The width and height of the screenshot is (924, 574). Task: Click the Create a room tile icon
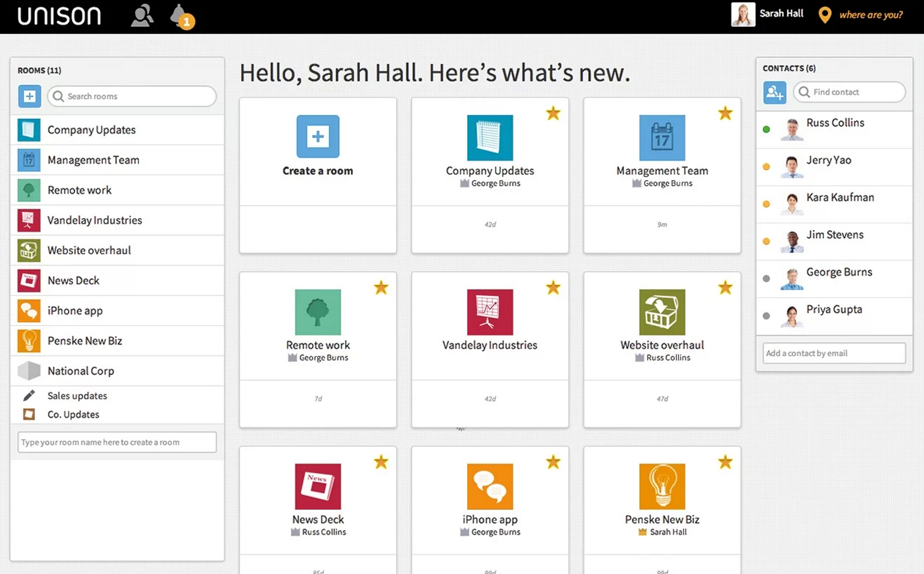click(318, 136)
